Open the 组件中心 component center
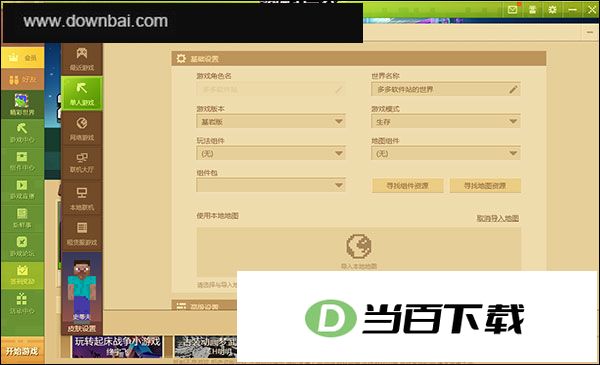 (x=23, y=161)
